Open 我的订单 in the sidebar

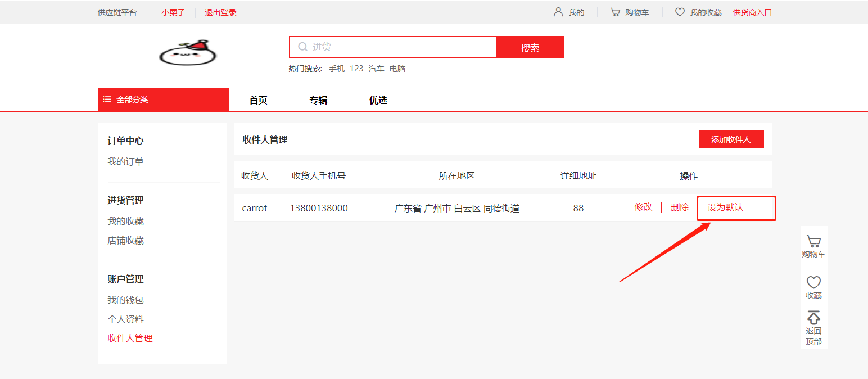pyautogui.click(x=125, y=161)
